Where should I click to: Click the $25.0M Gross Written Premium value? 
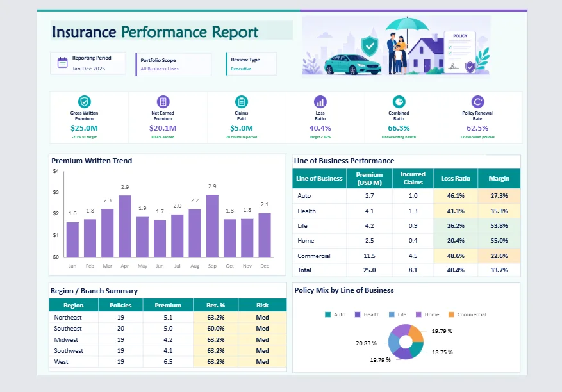coord(84,128)
